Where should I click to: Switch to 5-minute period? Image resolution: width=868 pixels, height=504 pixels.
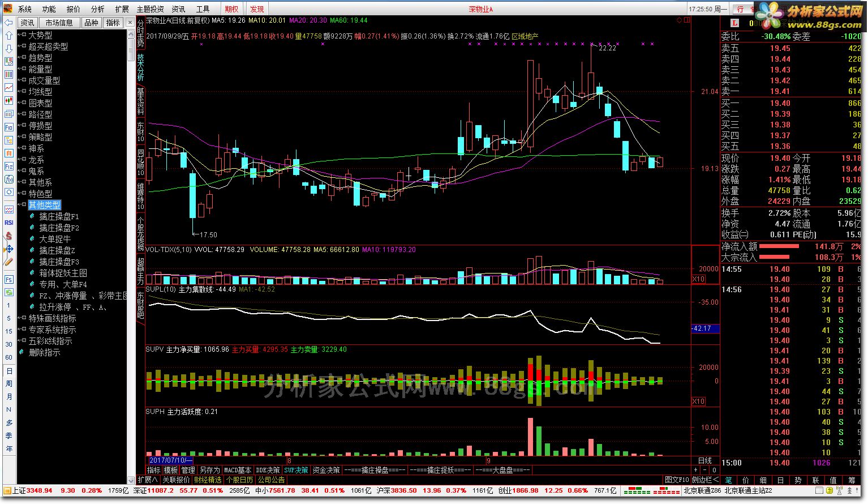(8, 318)
